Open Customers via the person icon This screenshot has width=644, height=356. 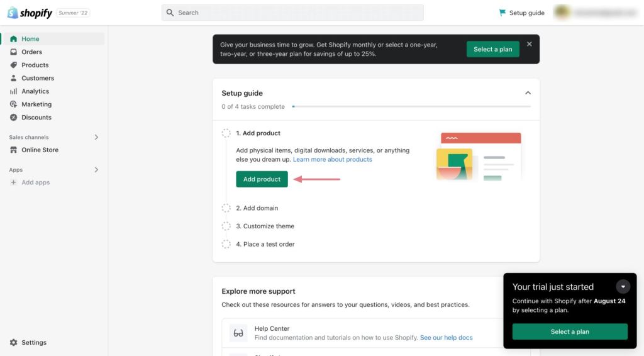pos(14,79)
